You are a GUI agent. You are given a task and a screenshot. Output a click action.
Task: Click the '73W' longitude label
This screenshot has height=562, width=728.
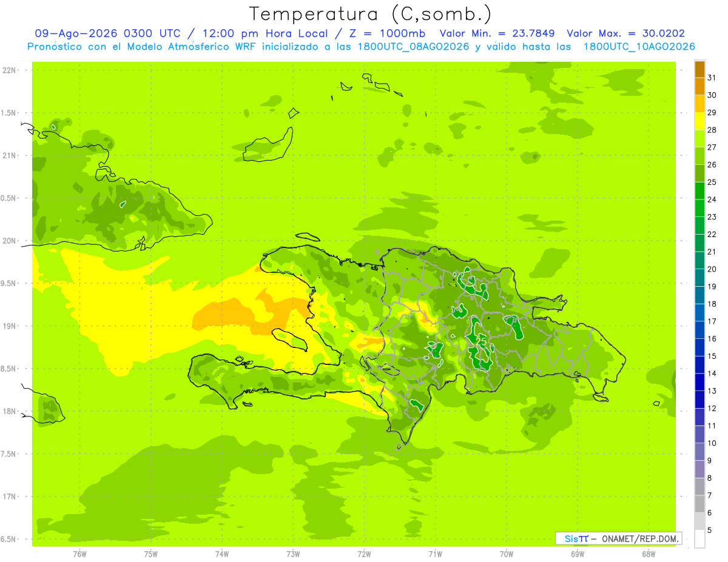(293, 554)
